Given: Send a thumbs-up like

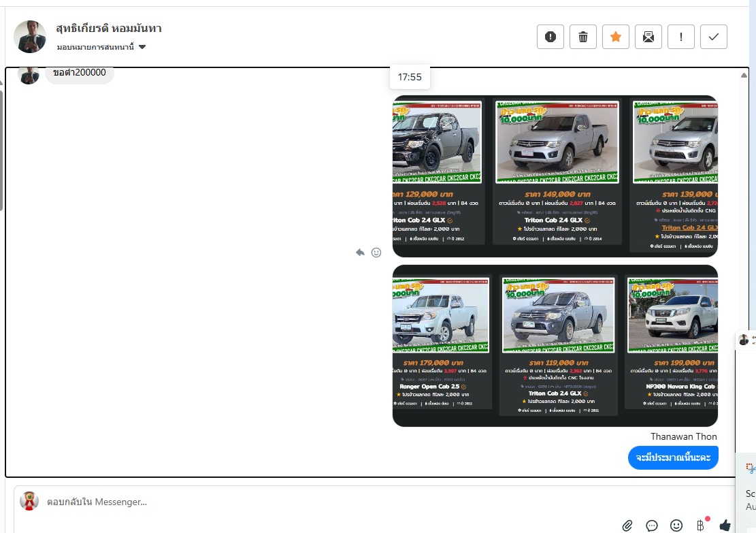Looking at the screenshot, I should point(725,525).
